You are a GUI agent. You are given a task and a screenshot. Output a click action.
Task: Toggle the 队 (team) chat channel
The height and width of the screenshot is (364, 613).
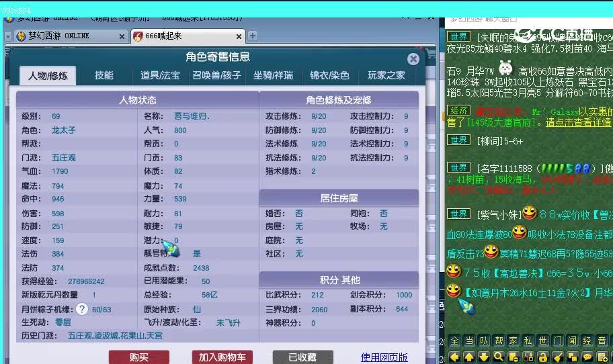pos(484,341)
